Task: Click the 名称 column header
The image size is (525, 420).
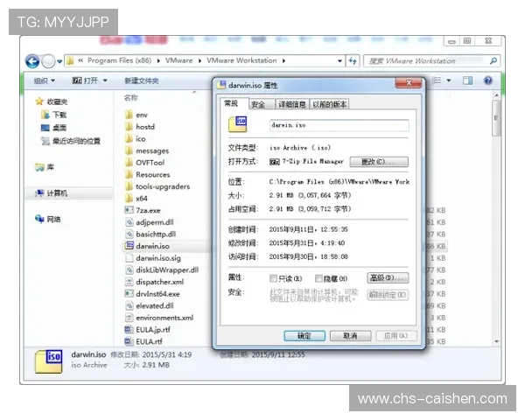Action: coord(131,98)
